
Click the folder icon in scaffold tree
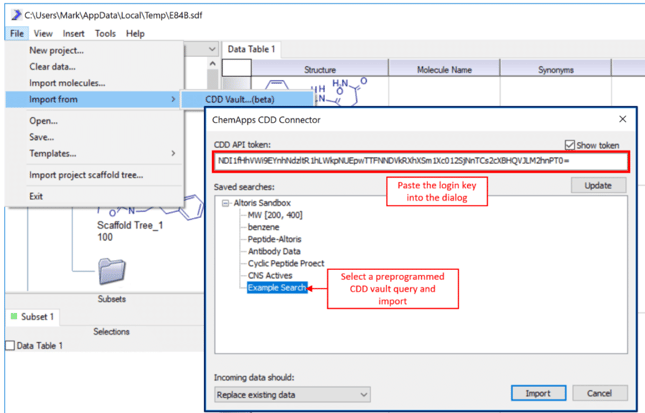pyautogui.click(x=112, y=271)
